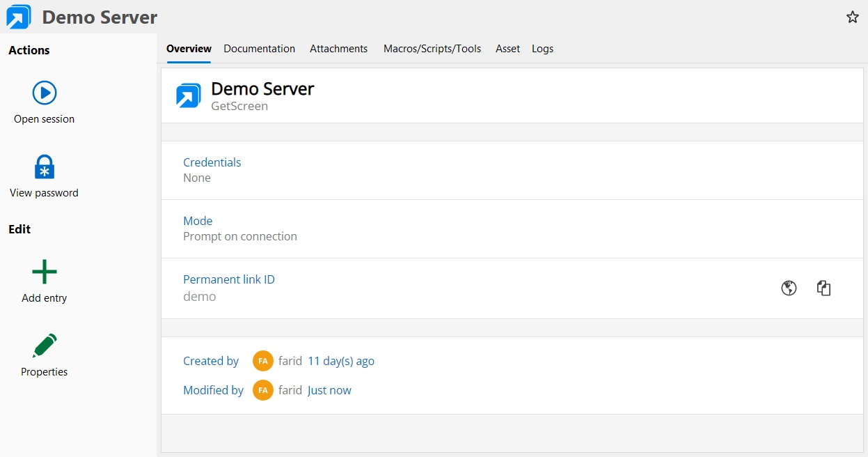The width and height of the screenshot is (868, 457).
Task: Open Properties via the pencil icon
Action: click(x=45, y=346)
